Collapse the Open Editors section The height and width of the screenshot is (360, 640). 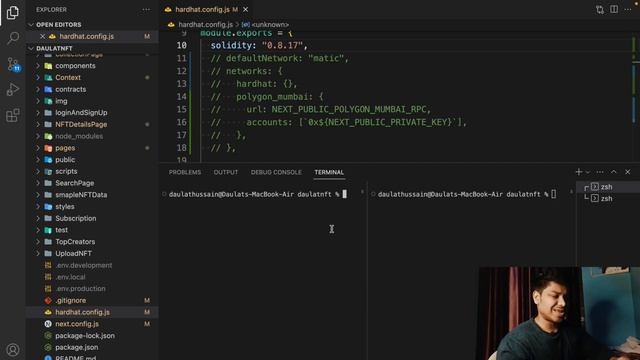(31, 25)
